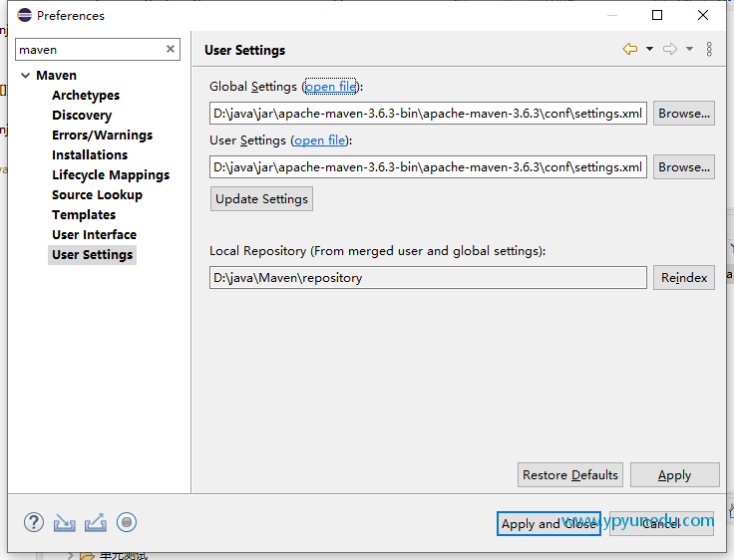734x560 pixels.
Task: Go forward to next preference page
Action: click(670, 49)
